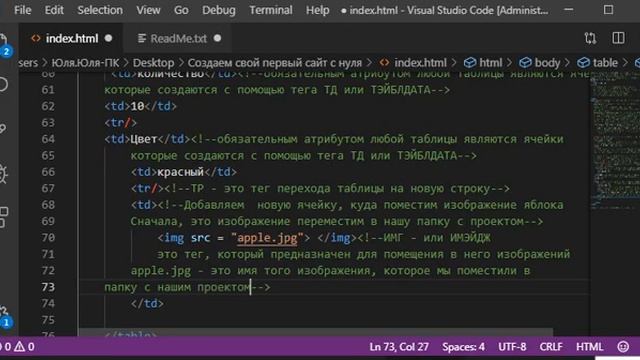
Task: Click closing </td> tag on line 74
Action: (147, 304)
